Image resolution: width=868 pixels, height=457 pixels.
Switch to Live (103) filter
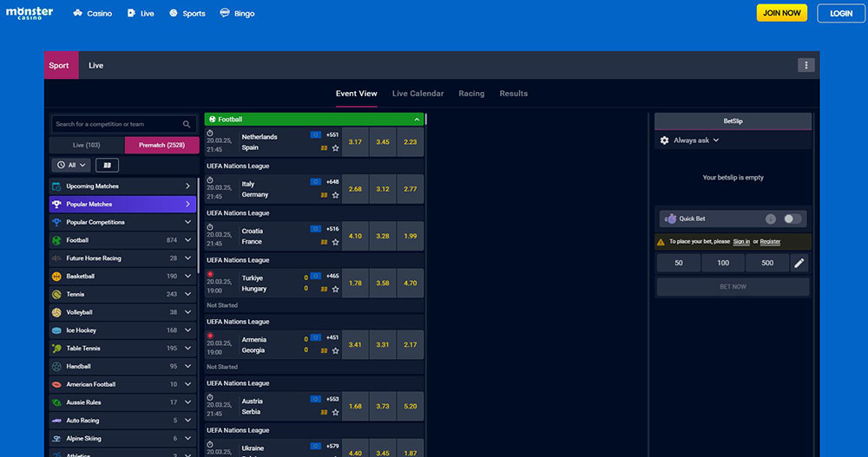(x=87, y=145)
